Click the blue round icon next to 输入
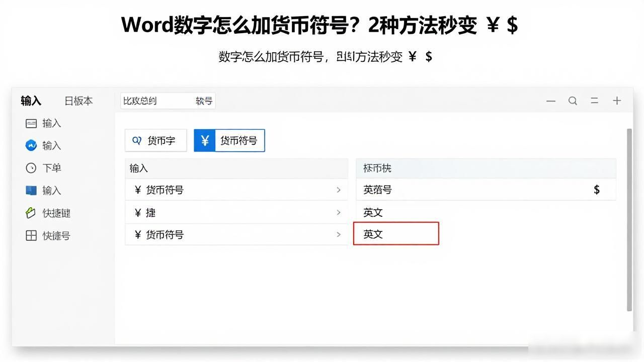The image size is (644, 362). point(31,145)
